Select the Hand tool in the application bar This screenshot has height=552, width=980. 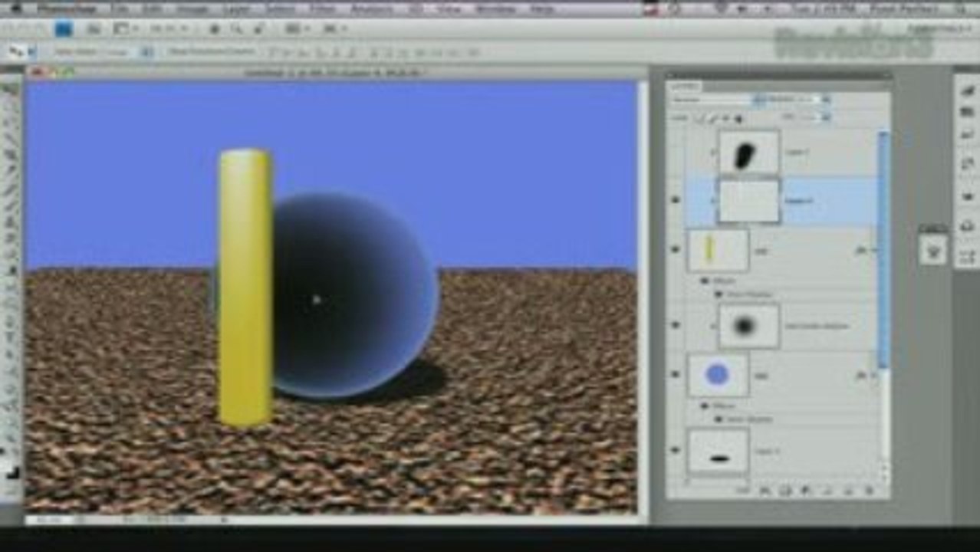pyautogui.click(x=215, y=29)
